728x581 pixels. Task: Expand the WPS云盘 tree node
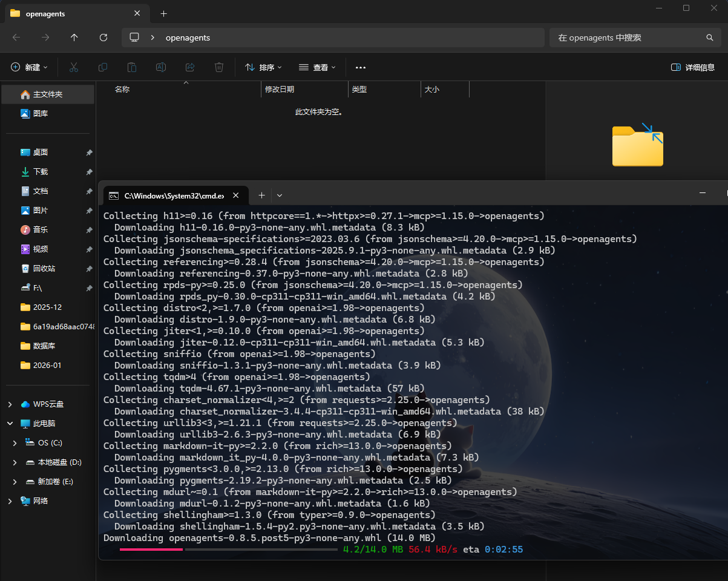click(10, 404)
